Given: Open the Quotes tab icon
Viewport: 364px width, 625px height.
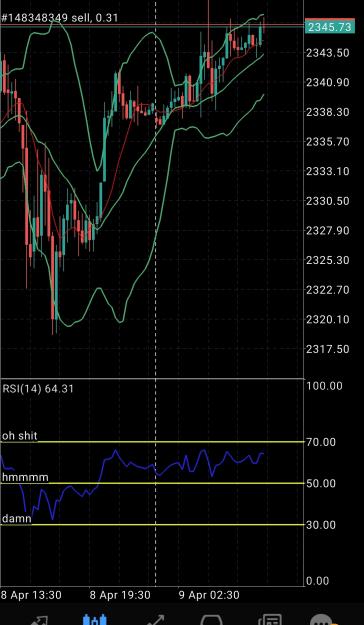Looking at the screenshot, I should (x=39, y=621).
